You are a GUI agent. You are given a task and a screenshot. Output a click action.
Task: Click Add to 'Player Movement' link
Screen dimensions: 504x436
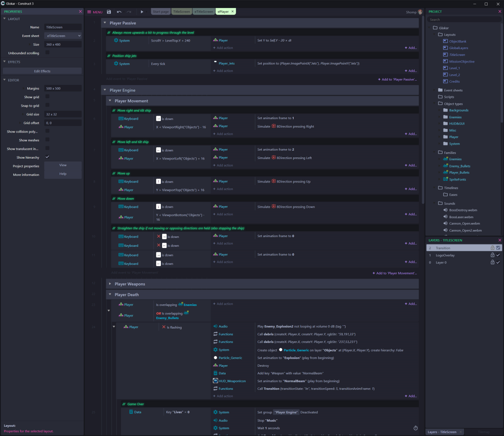(x=394, y=273)
